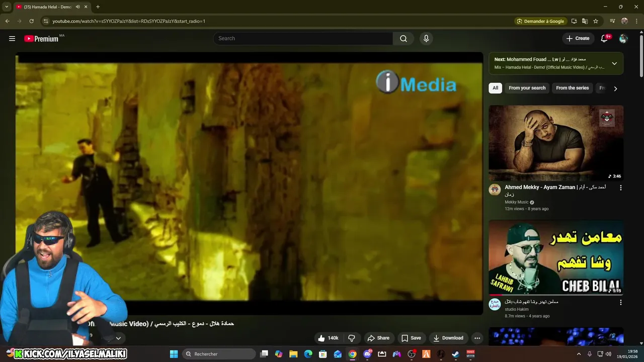Open studio Hakim channel avatar
This screenshot has width=644, height=362.
495,304
